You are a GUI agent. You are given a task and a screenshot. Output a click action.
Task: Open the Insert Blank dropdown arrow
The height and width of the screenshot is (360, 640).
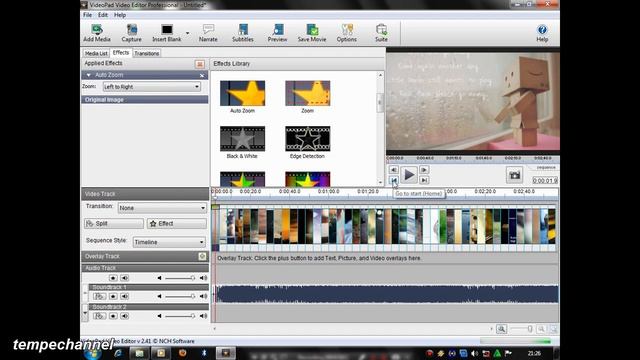(187, 33)
